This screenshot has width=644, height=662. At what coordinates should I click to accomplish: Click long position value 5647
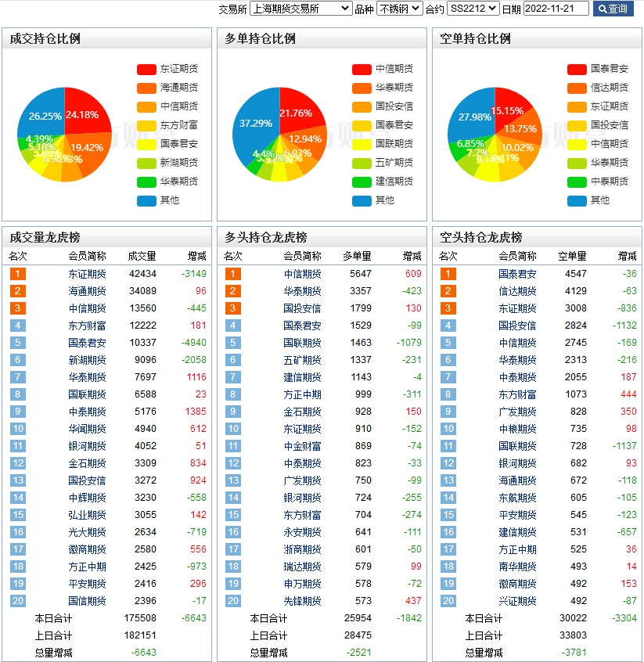(x=361, y=274)
